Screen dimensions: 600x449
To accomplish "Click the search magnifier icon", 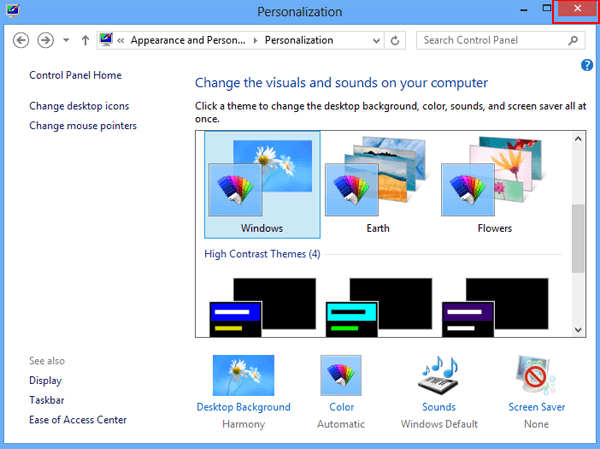I will click(573, 40).
